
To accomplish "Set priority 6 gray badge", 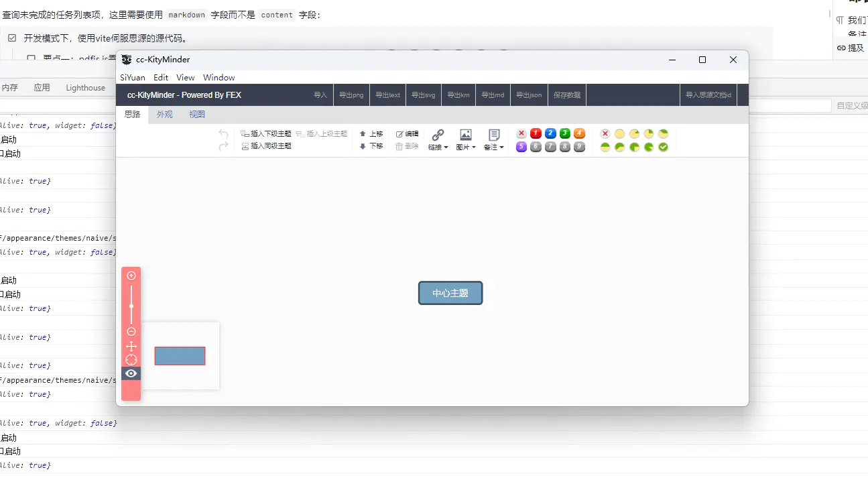I will pos(536,147).
